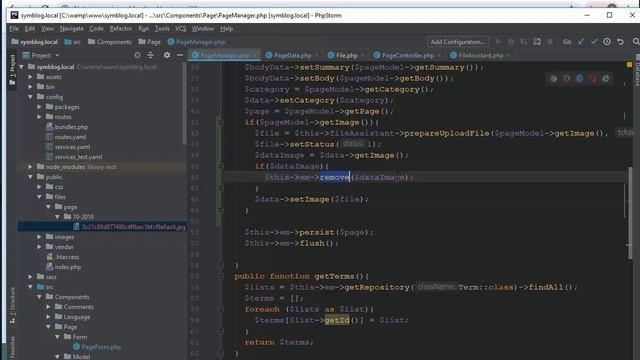Click the src breadcrumb item
Viewport: 640px width, 360px height.
coord(73,42)
